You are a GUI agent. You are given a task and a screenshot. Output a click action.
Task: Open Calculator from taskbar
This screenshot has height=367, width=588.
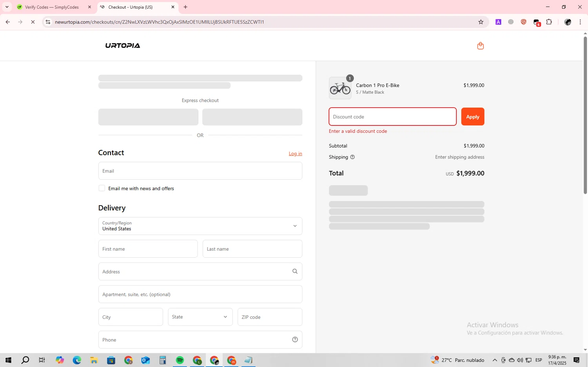click(163, 360)
